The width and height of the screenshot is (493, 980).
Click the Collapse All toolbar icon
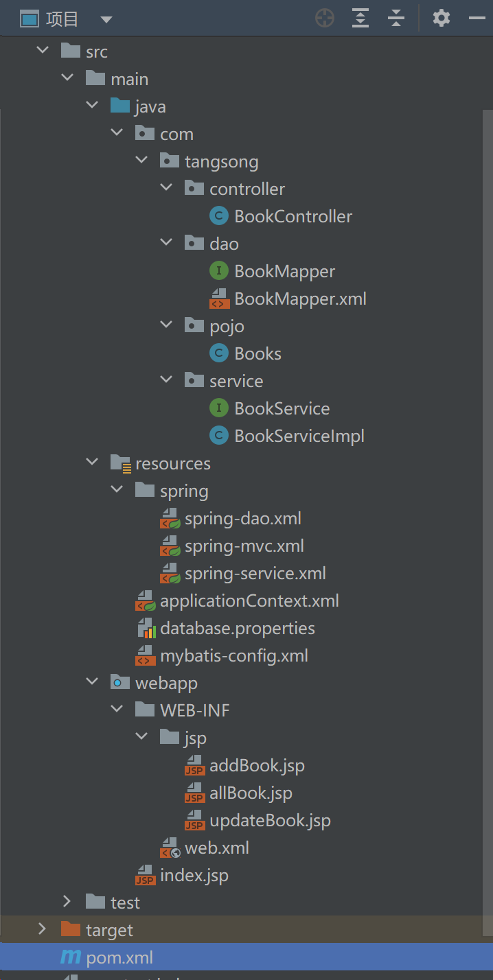tap(396, 18)
